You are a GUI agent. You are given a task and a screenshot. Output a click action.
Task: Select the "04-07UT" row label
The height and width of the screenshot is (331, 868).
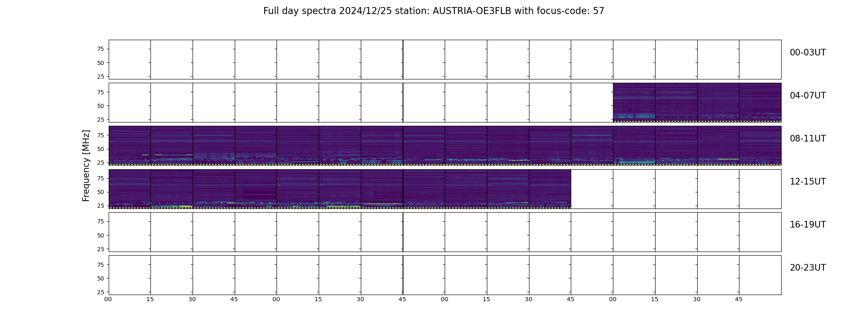[x=808, y=96]
